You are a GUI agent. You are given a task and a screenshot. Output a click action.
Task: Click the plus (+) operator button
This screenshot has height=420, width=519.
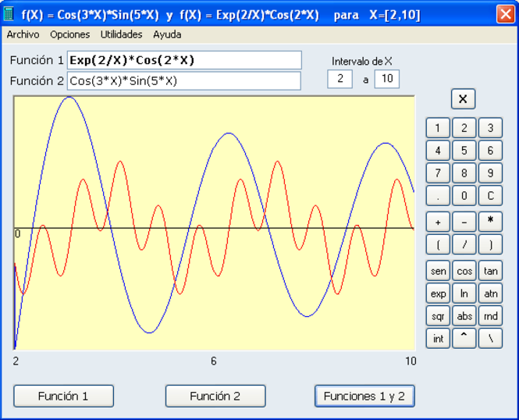tap(438, 222)
